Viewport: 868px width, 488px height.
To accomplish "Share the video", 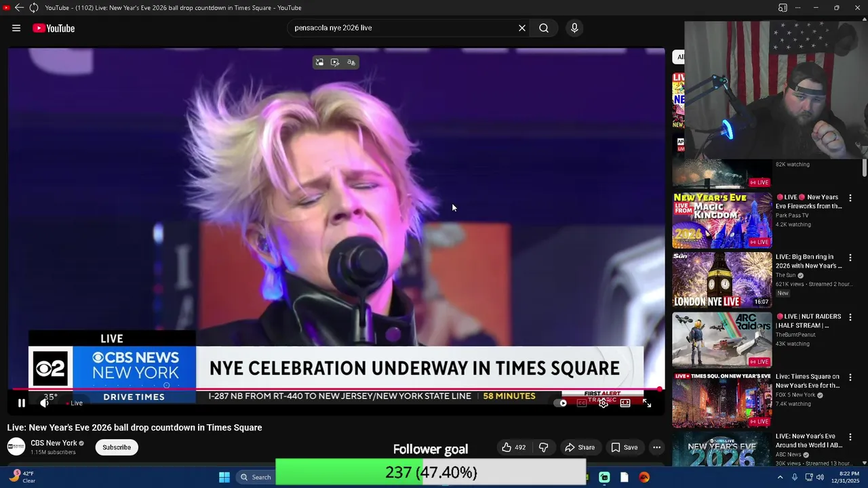I will pos(580,447).
